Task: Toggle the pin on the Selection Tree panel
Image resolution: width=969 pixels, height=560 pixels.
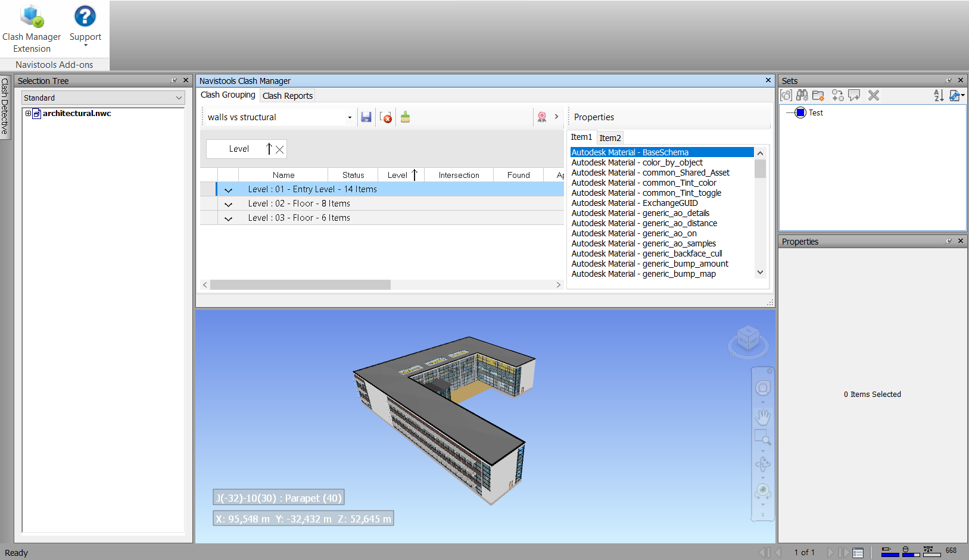Action: 174,80
